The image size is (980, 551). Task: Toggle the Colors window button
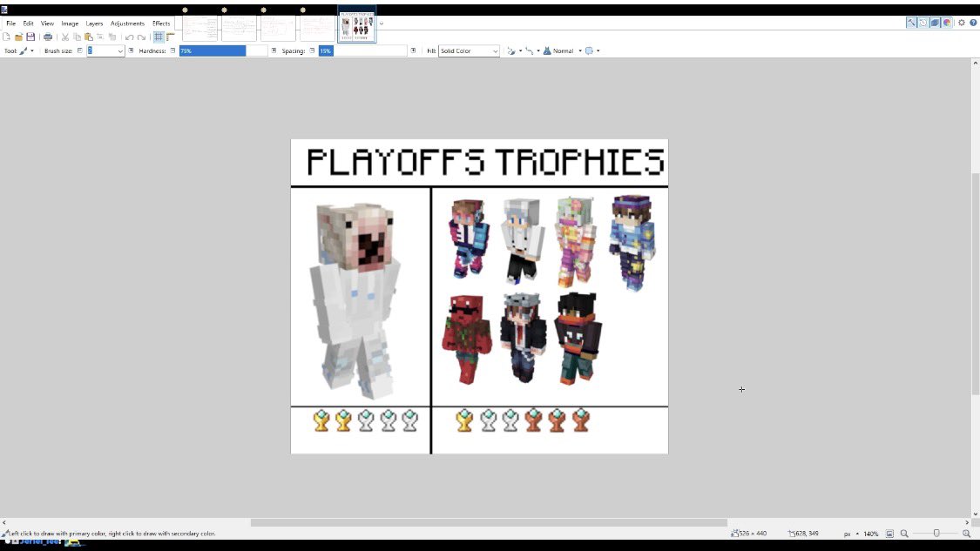(x=947, y=23)
